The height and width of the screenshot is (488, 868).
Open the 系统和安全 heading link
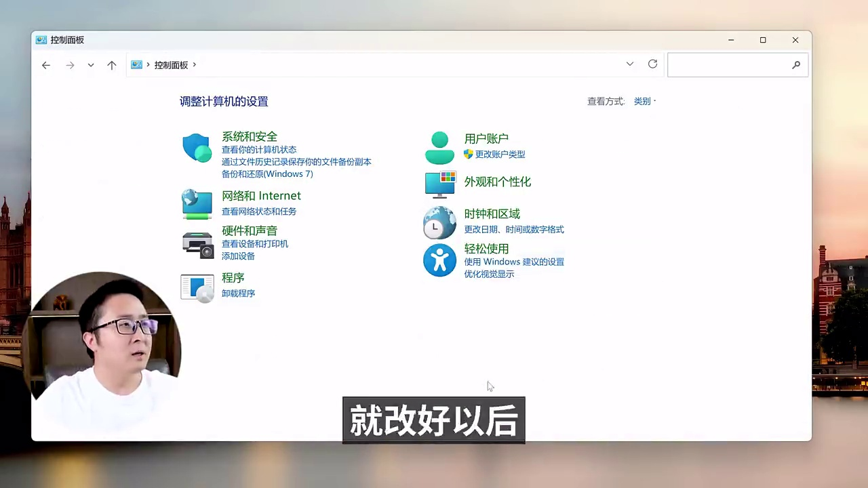click(x=250, y=136)
